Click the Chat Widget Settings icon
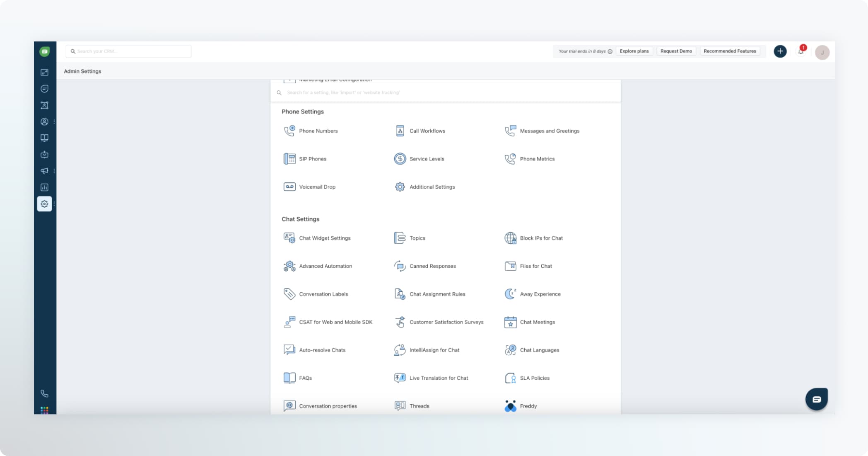 pyautogui.click(x=289, y=238)
